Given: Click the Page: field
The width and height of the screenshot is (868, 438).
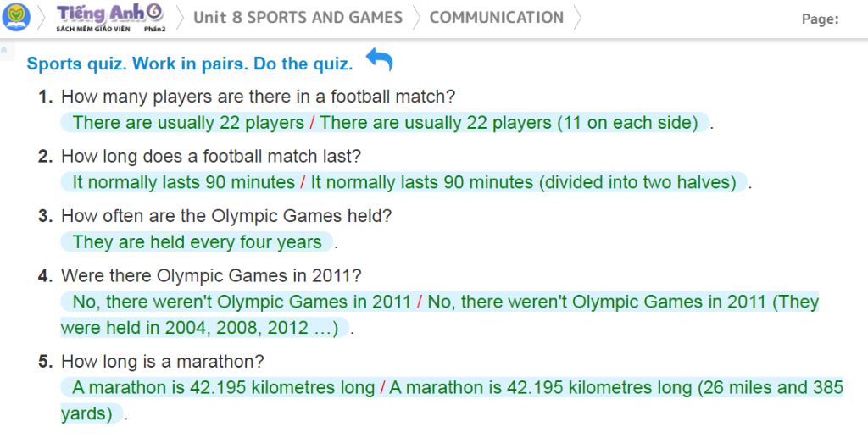Looking at the screenshot, I should [820, 19].
